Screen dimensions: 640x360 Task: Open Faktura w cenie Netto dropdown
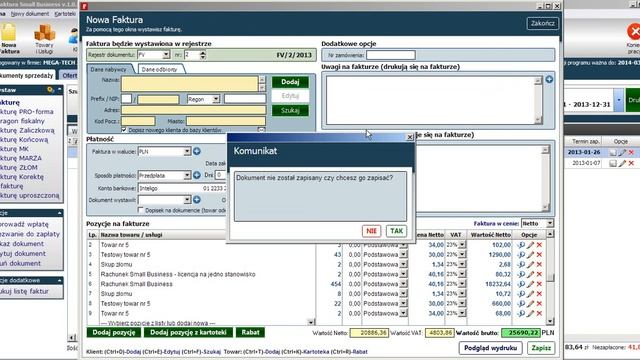coord(550,223)
